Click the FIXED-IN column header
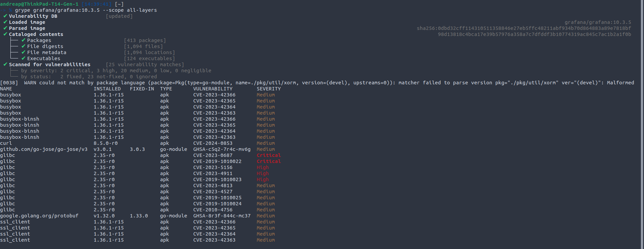The height and width of the screenshot is (249, 644). [142, 89]
